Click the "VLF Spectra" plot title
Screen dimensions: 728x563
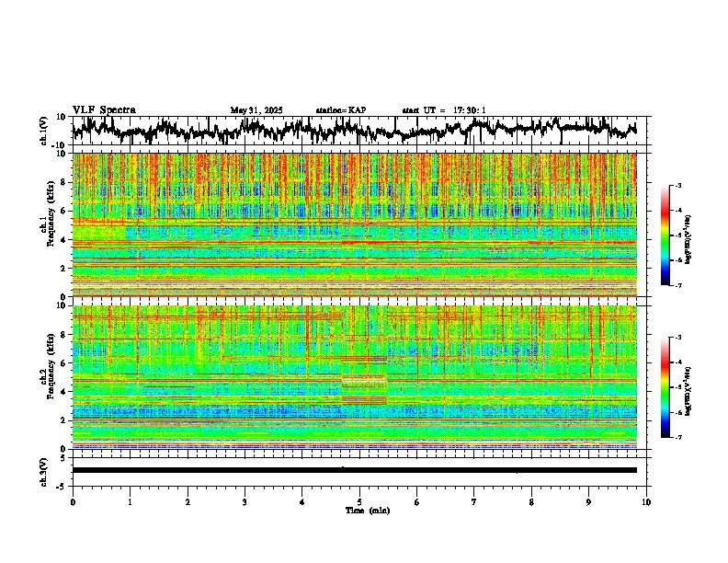(104, 110)
